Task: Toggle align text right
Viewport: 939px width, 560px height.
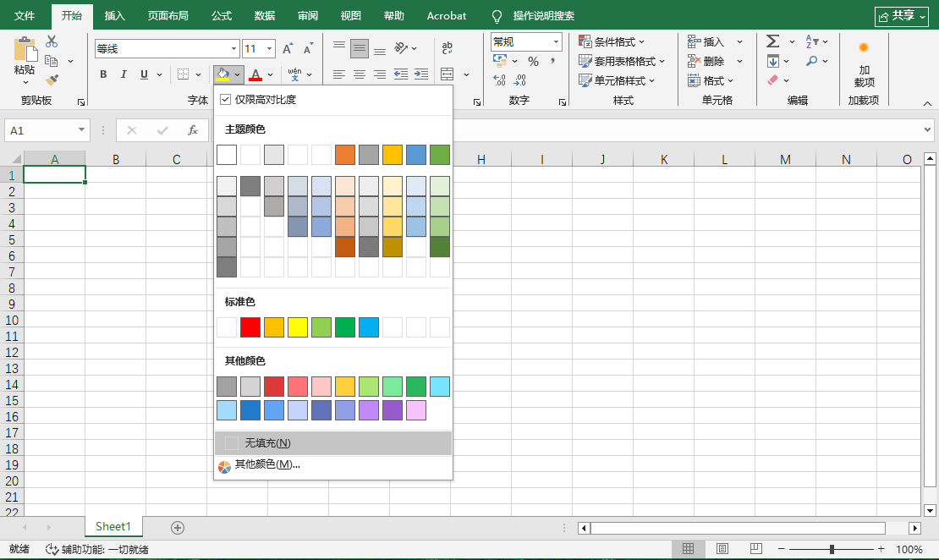Action: pyautogui.click(x=380, y=74)
